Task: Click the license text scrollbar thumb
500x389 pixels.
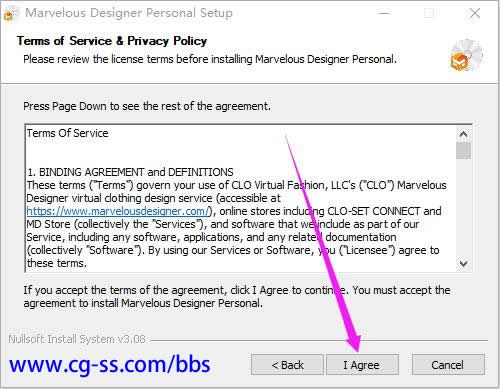Action: click(463, 151)
